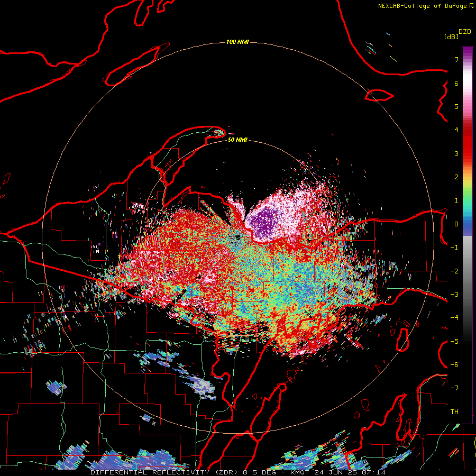Click the 4 value on the color scale
This screenshot has height=476, width=476.
[x=456, y=130]
